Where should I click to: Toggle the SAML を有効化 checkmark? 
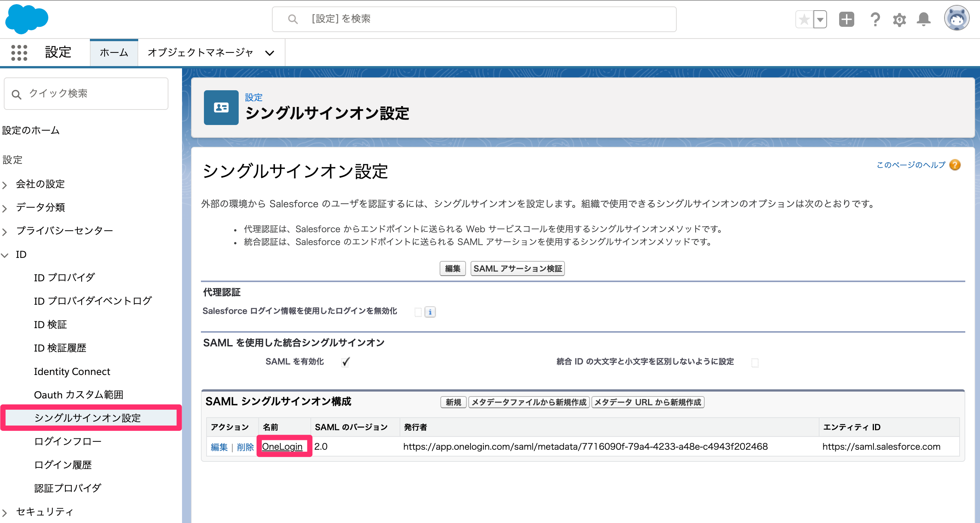click(346, 362)
